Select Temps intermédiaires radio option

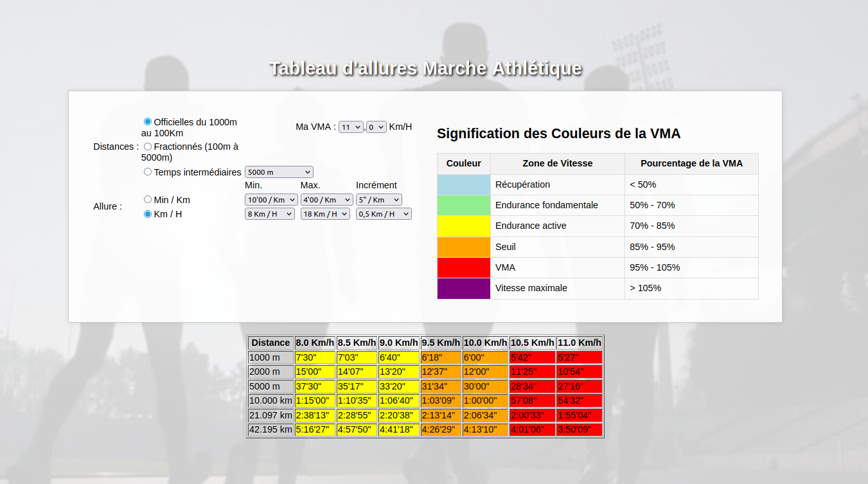pyautogui.click(x=148, y=172)
